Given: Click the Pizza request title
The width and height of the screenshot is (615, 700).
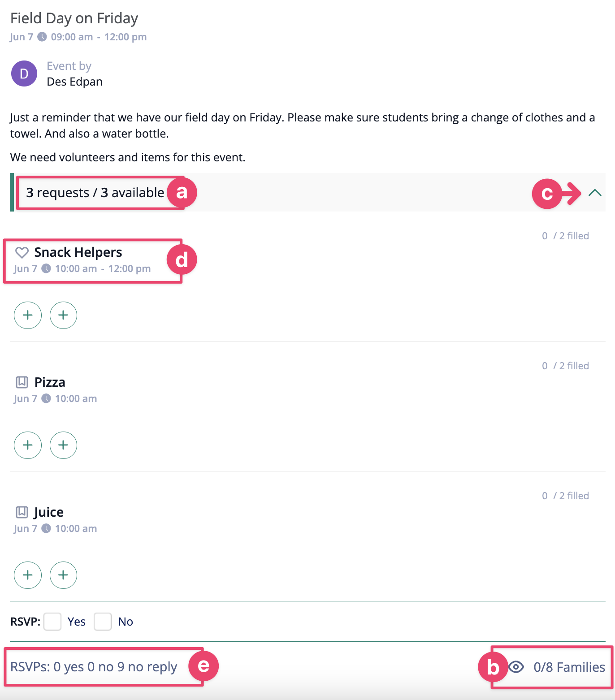Looking at the screenshot, I should pos(50,382).
